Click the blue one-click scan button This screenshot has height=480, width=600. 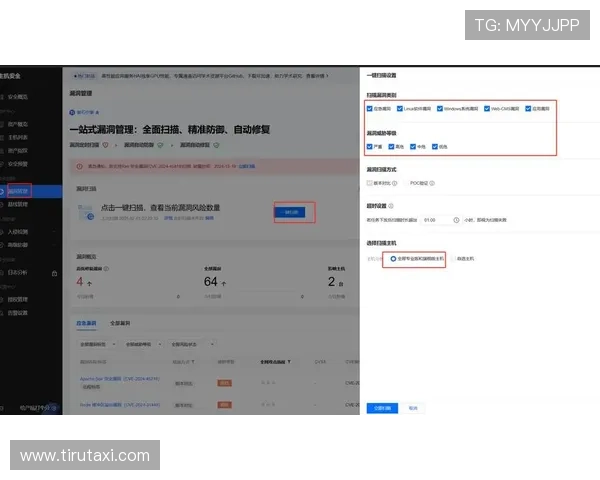click(x=290, y=212)
